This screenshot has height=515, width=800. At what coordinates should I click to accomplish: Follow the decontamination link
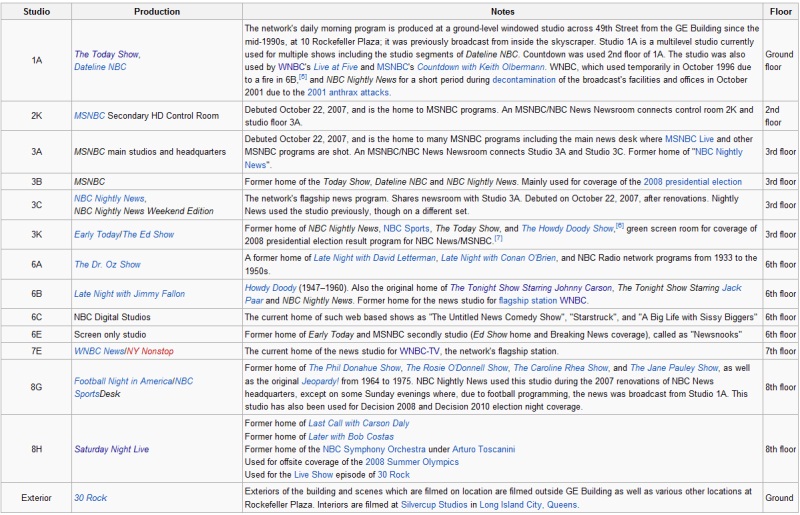[x=523, y=80]
